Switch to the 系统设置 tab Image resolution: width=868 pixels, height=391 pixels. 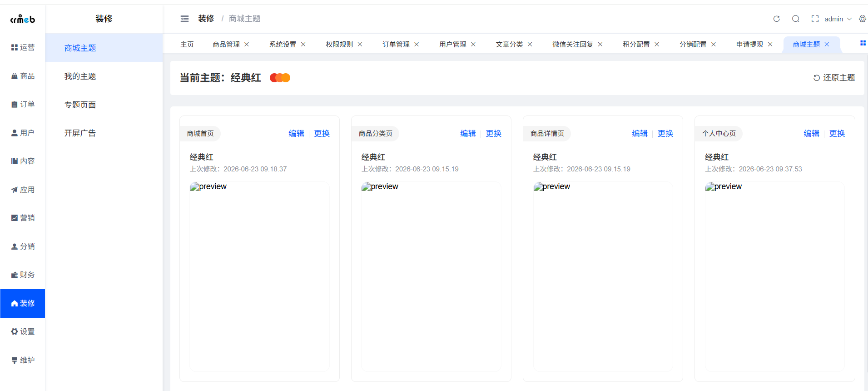[x=283, y=44]
